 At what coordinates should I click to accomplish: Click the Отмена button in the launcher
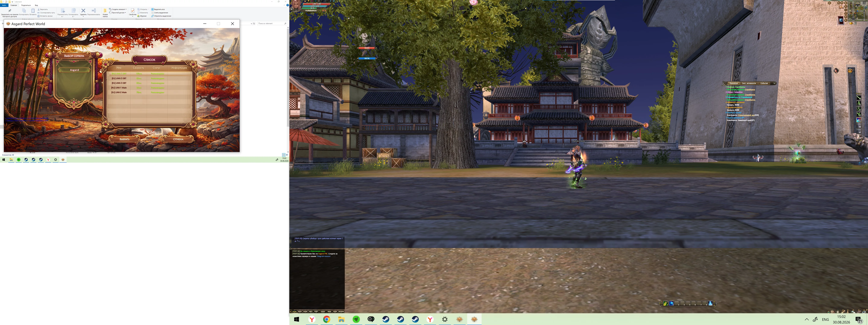[178, 139]
